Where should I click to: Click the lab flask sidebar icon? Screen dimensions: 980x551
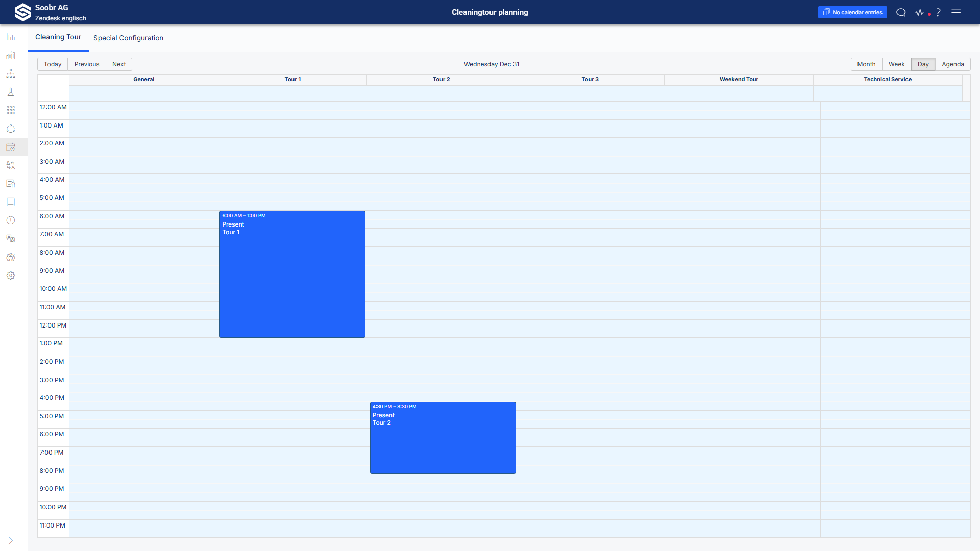[11, 92]
